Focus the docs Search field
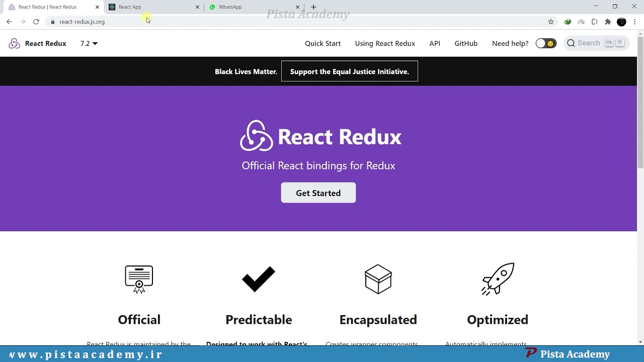This screenshot has width=644, height=362. [597, 43]
